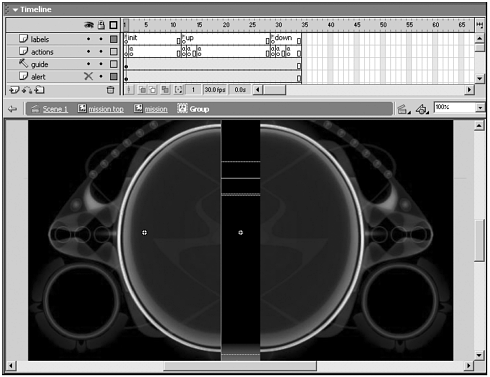Click the Insert Layer icon

pyautogui.click(x=14, y=90)
